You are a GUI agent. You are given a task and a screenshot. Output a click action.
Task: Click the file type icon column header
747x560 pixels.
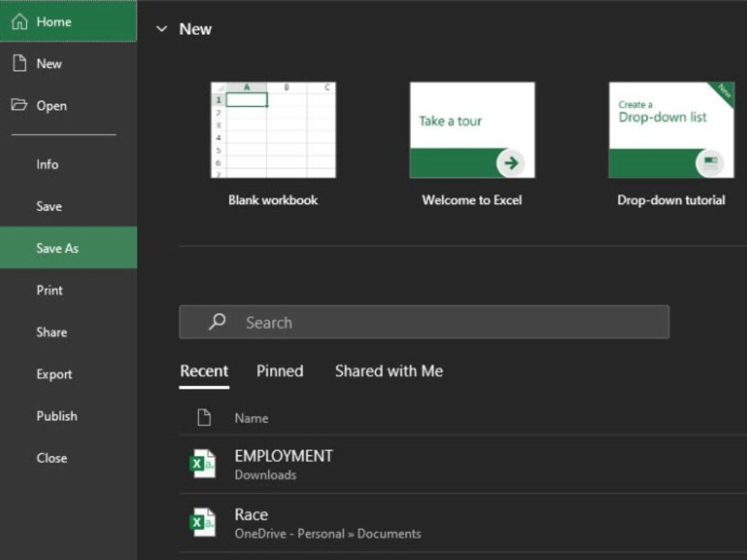(204, 418)
